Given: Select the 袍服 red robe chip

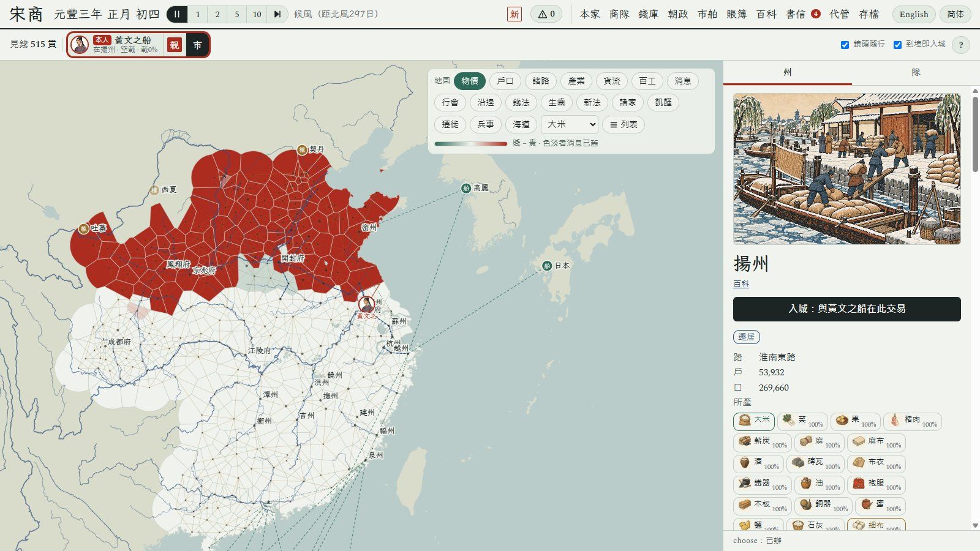Looking at the screenshot, I should coord(876,485).
